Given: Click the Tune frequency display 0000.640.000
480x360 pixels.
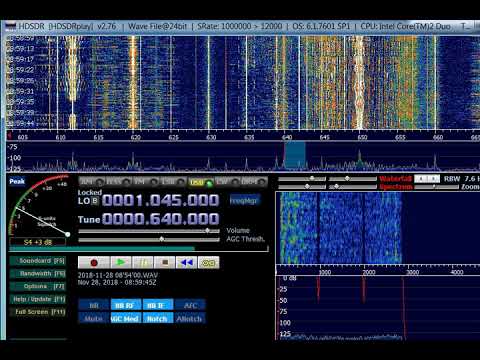Looking at the screenshot, I should pos(160,219).
